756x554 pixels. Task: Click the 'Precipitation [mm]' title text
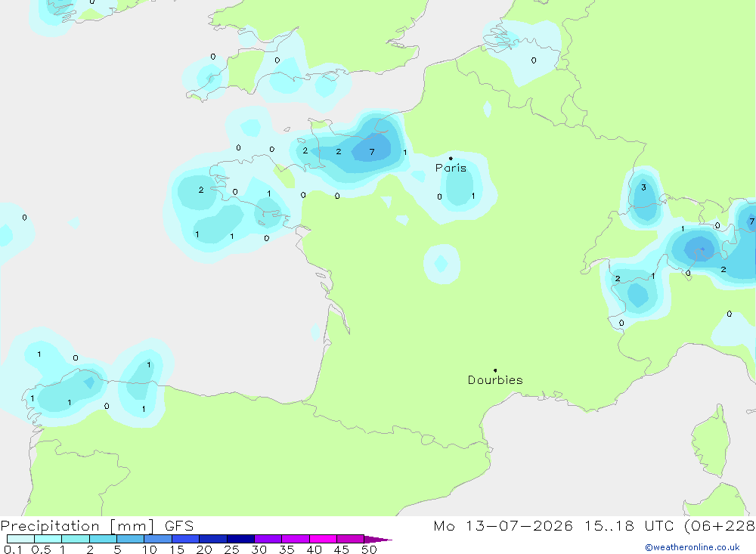[77, 526]
